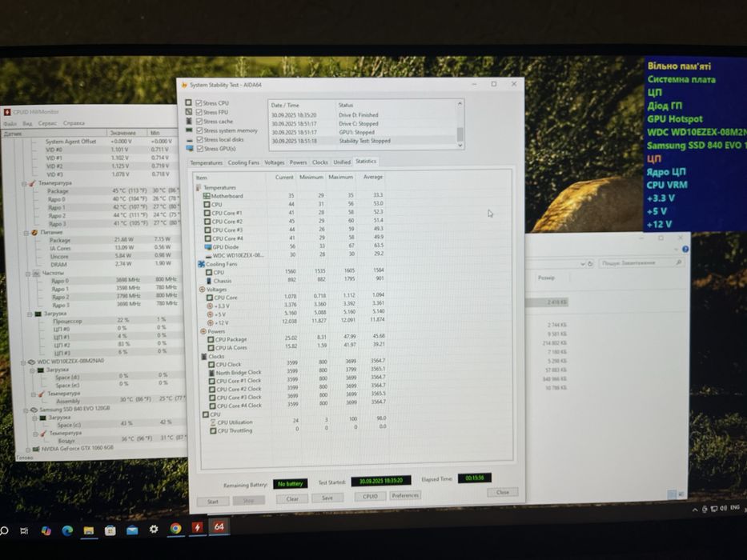747x560 pixels.
Task: Open Task View in taskbar
Action: 24,531
